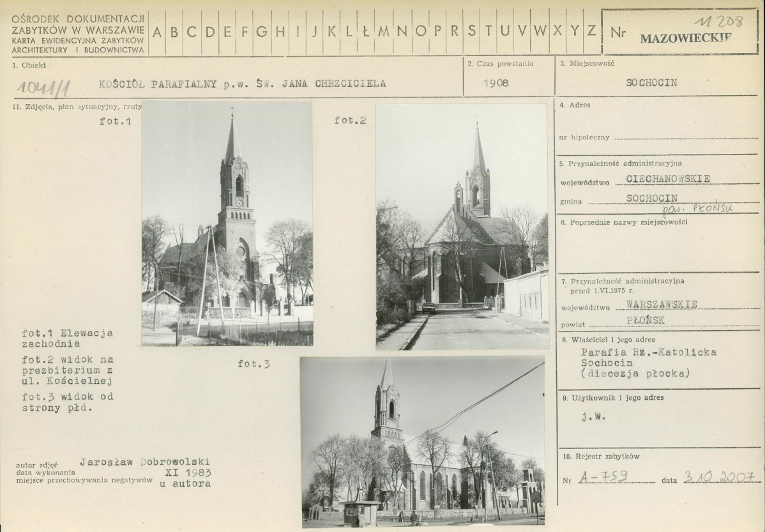Click the Parafia Rz.-Katolicka owner entry
Viewport: 765px width, 532px height.
coord(648,352)
